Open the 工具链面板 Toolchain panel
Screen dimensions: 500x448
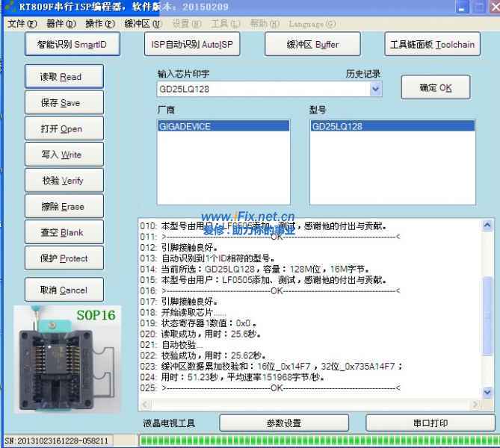point(433,44)
